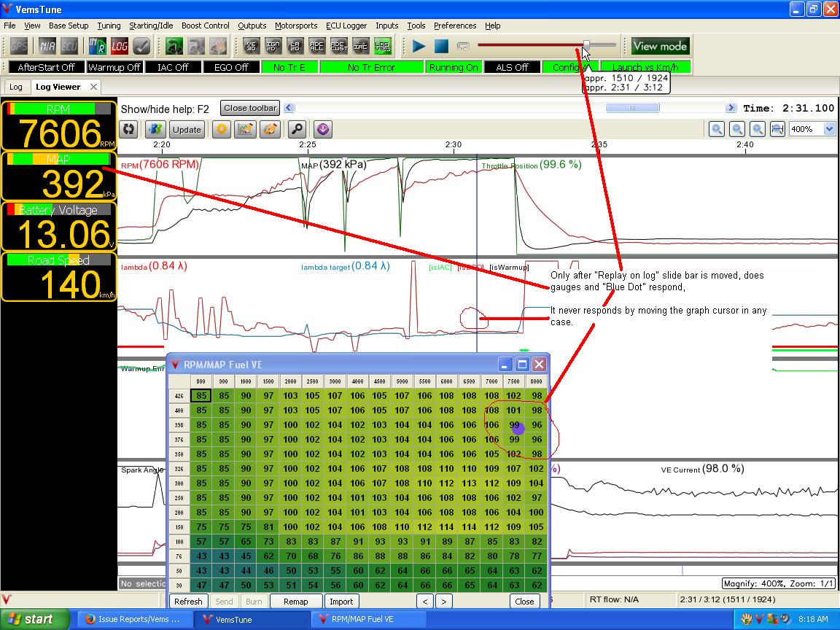Open the Base Setup menu

(69, 26)
